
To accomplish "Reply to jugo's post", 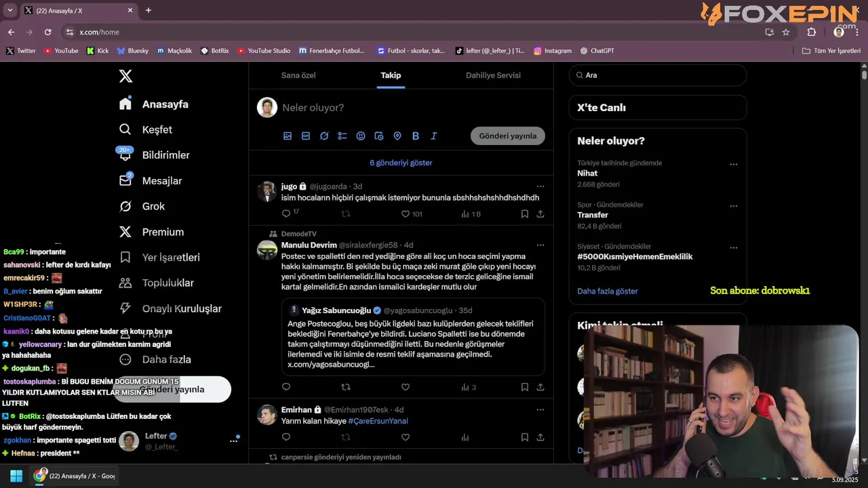I will click(x=286, y=213).
